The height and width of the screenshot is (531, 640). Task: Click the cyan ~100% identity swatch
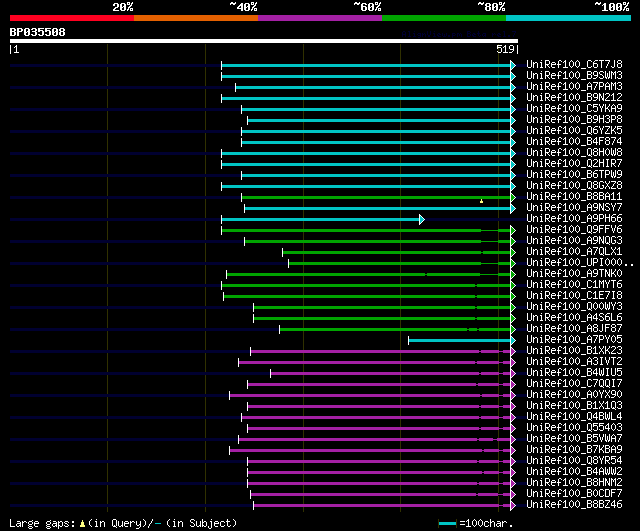click(568, 18)
